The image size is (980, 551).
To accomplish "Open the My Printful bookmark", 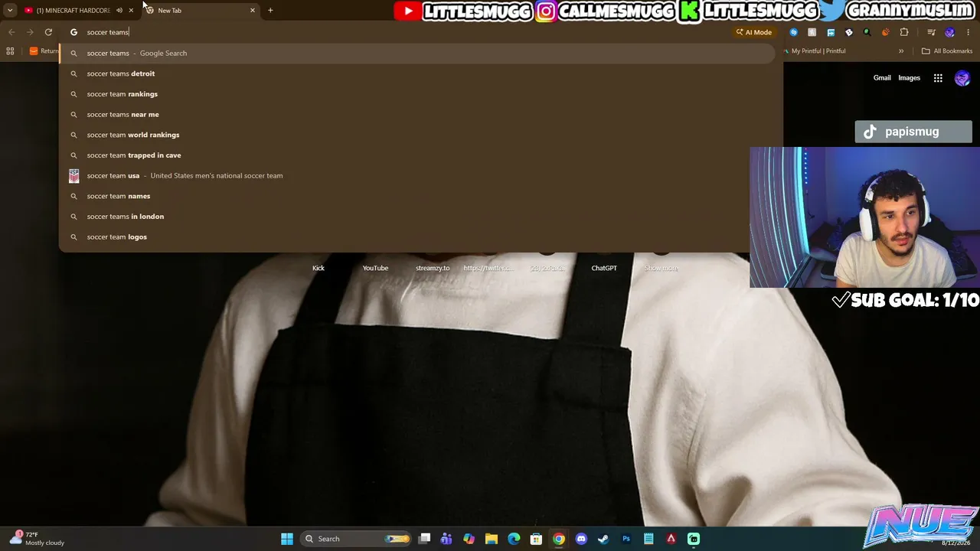I will pyautogui.click(x=814, y=51).
